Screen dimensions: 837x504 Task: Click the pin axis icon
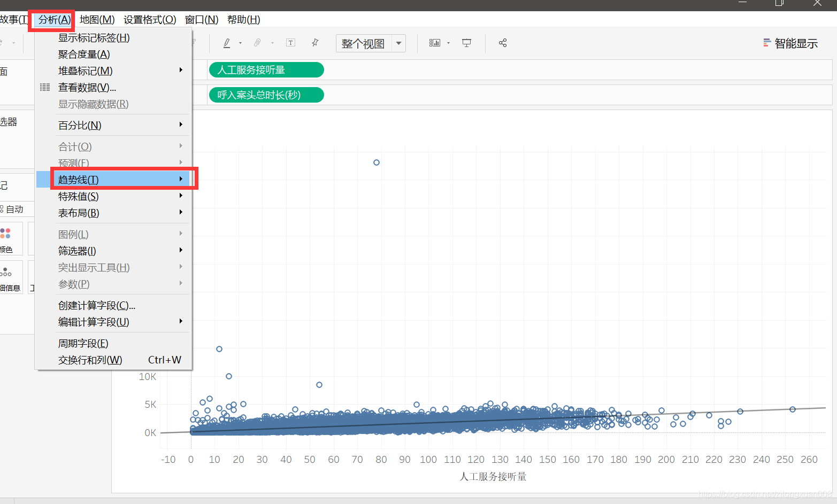315,43
